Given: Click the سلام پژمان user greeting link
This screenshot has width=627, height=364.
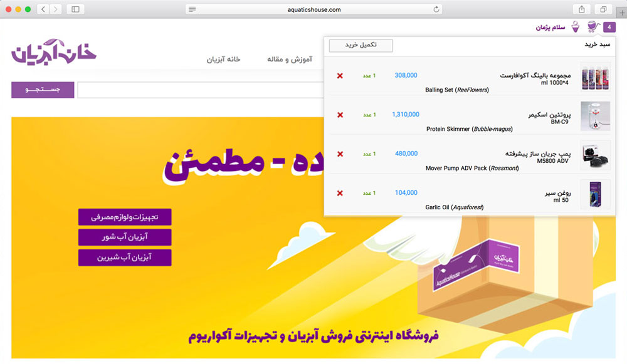Looking at the screenshot, I should tap(551, 27).
